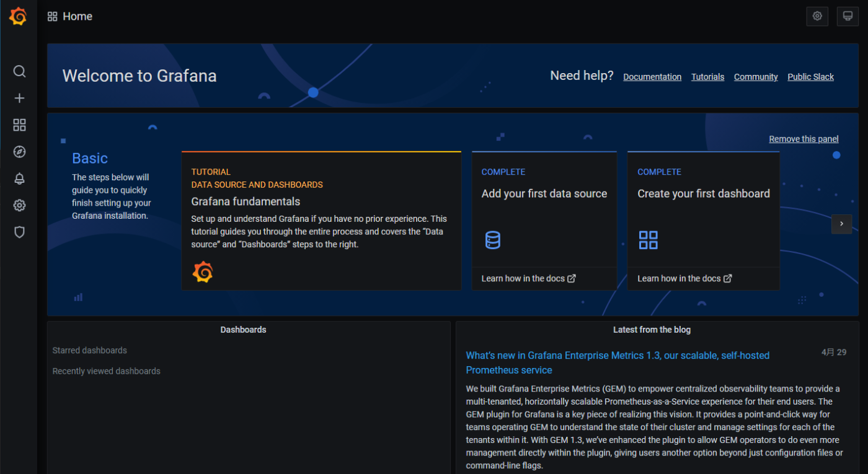
Task: Click the Dashboards panel title
Action: pyautogui.click(x=243, y=330)
